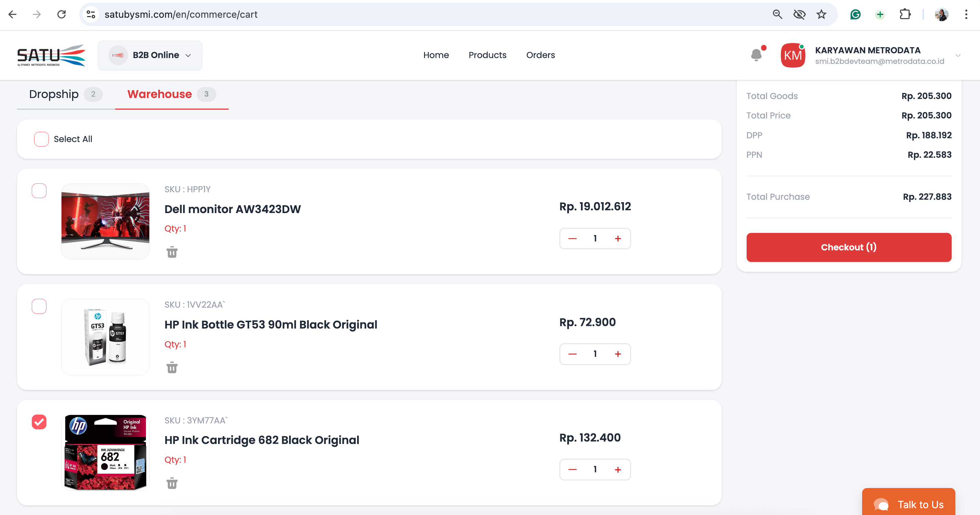Uncheck HP Ink Cartridge 682 item
Image resolution: width=980 pixels, height=515 pixels.
(x=39, y=422)
